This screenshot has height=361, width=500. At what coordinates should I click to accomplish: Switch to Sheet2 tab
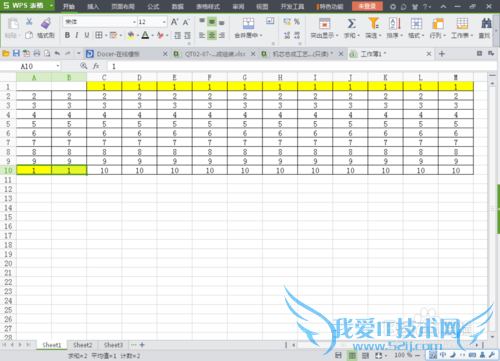(82, 345)
